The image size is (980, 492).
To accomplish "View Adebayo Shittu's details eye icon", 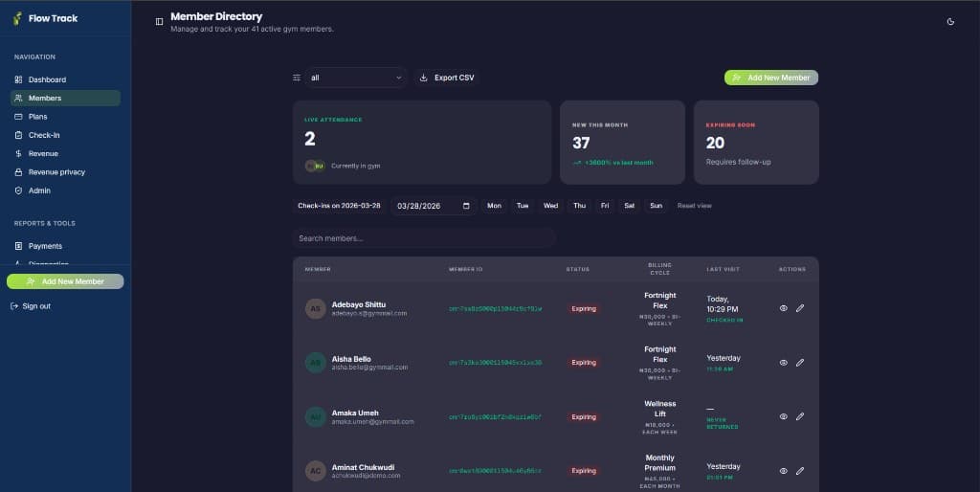I will [783, 308].
